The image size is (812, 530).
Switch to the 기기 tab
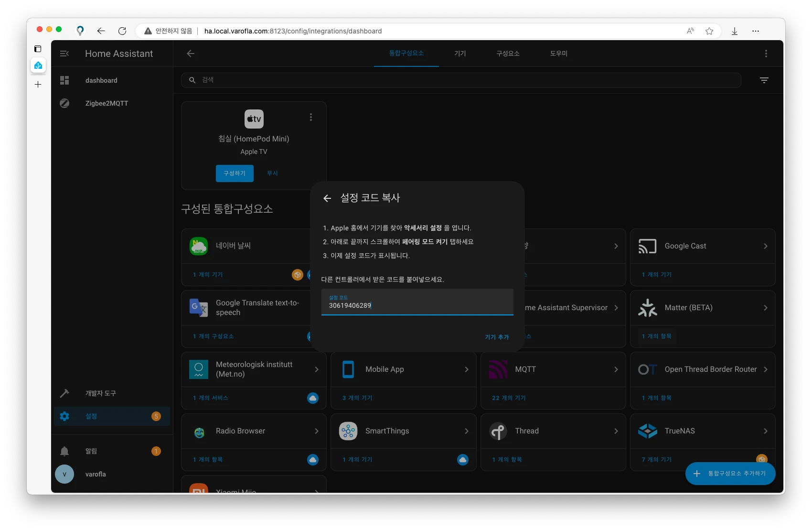tap(460, 54)
